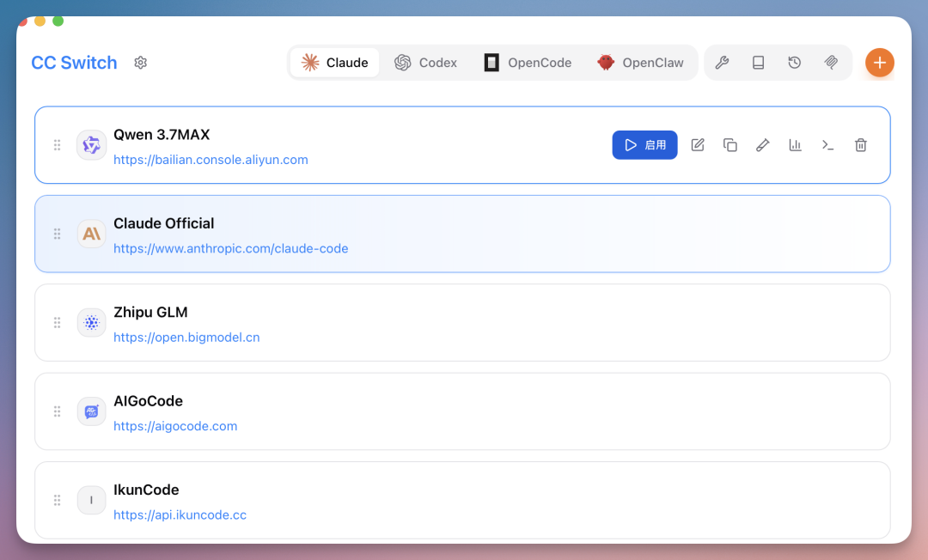Click the drag handle of Qwen 3.7MAX
Viewport: 928px width, 560px height.
58,145
